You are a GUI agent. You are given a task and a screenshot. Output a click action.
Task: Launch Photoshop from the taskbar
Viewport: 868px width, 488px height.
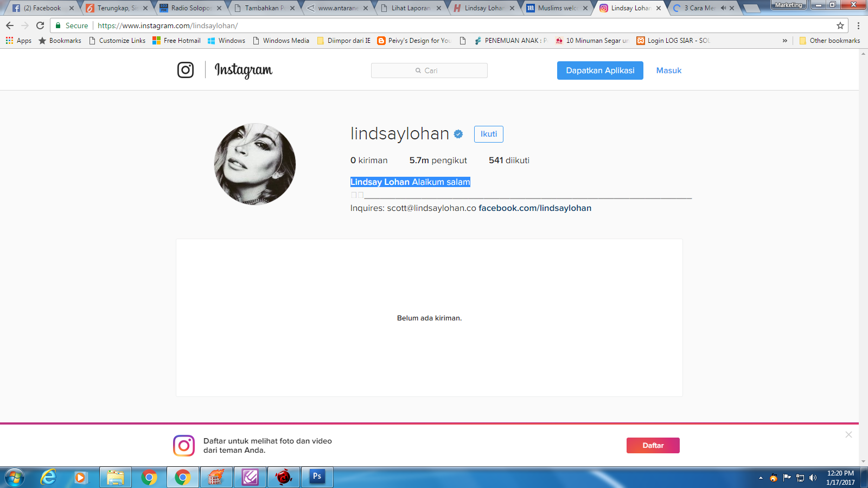tap(317, 477)
